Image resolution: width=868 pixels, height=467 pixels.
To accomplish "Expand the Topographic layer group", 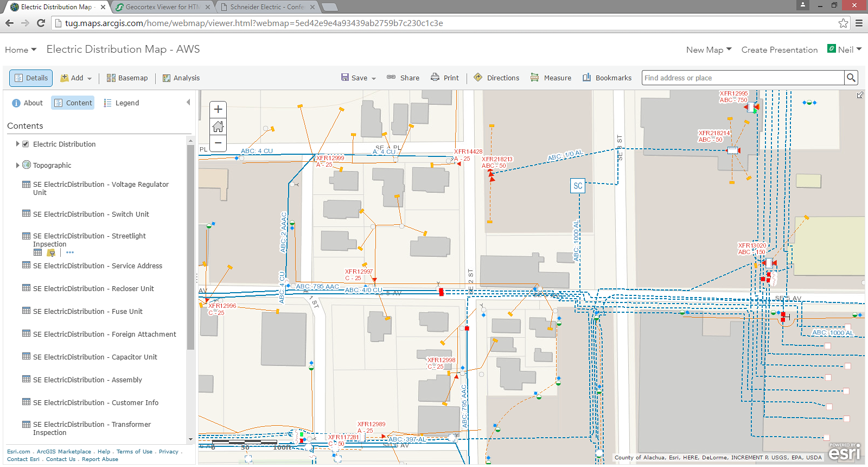I will tap(17, 165).
